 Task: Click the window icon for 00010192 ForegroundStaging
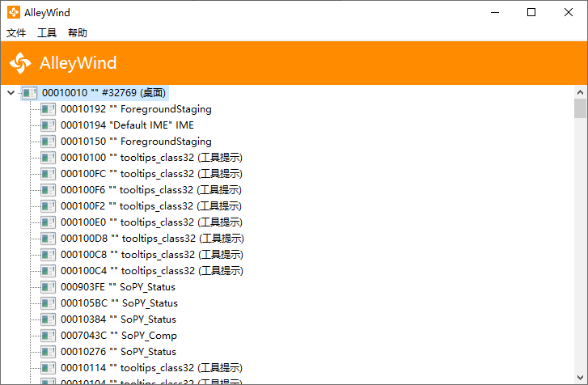point(49,109)
